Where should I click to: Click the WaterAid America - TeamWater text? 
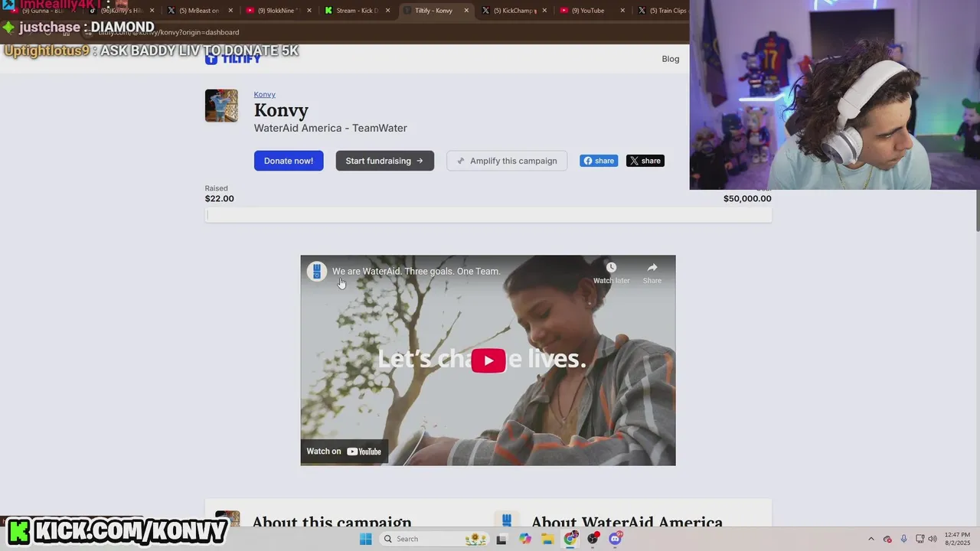[x=331, y=128]
